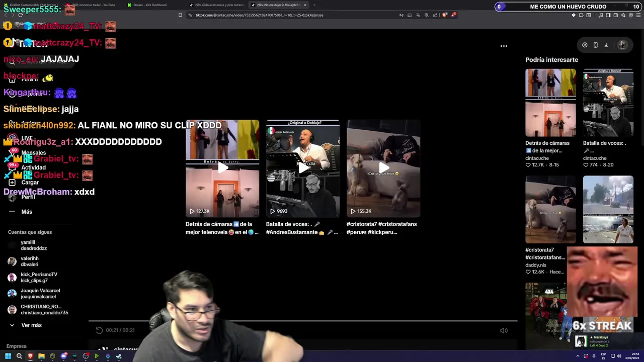The image size is (644, 362).
Task: Click cintacuche under Detrás de cámaras
Action: point(538,158)
